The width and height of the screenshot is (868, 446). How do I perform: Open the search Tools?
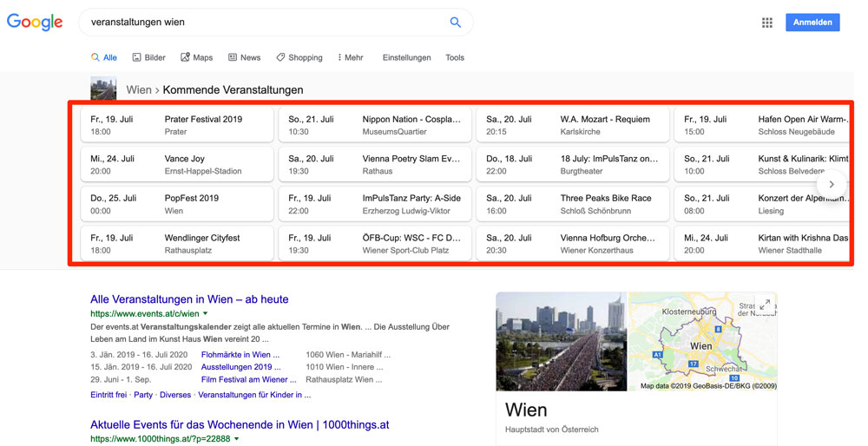tap(455, 57)
